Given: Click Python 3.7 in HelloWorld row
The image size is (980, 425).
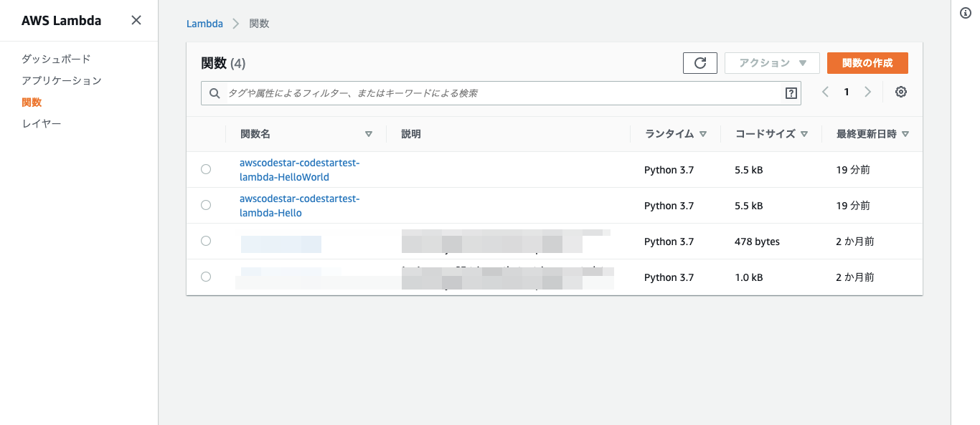Looking at the screenshot, I should [x=669, y=170].
